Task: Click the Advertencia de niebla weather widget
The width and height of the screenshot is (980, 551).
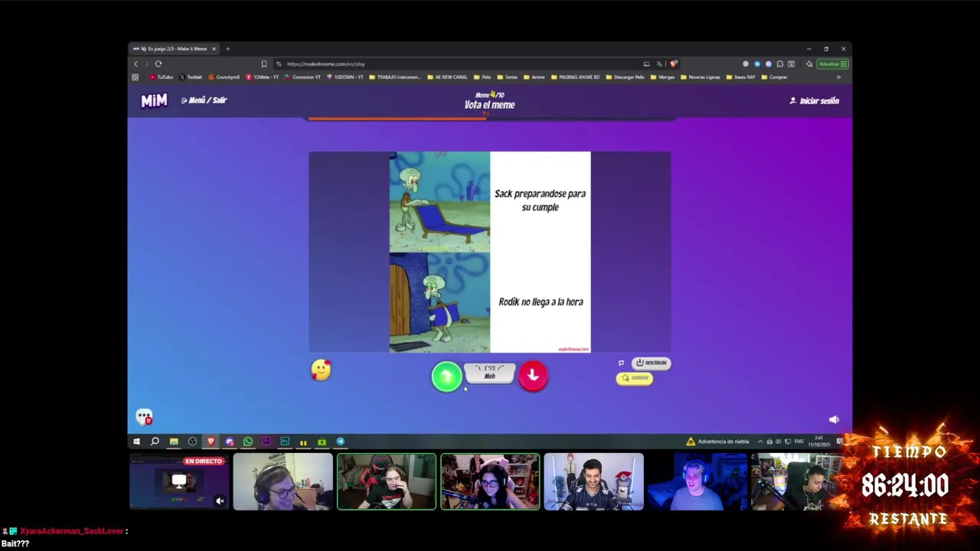Action: (718, 442)
